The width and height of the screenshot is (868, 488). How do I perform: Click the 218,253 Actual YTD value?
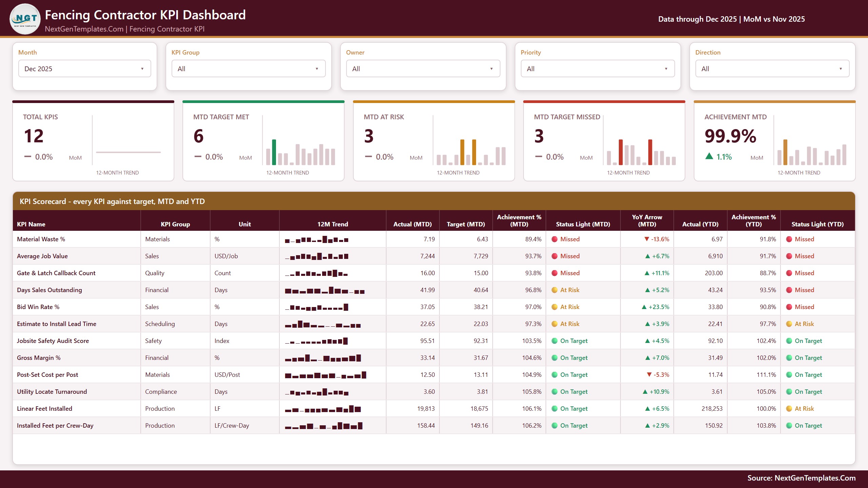tap(712, 409)
